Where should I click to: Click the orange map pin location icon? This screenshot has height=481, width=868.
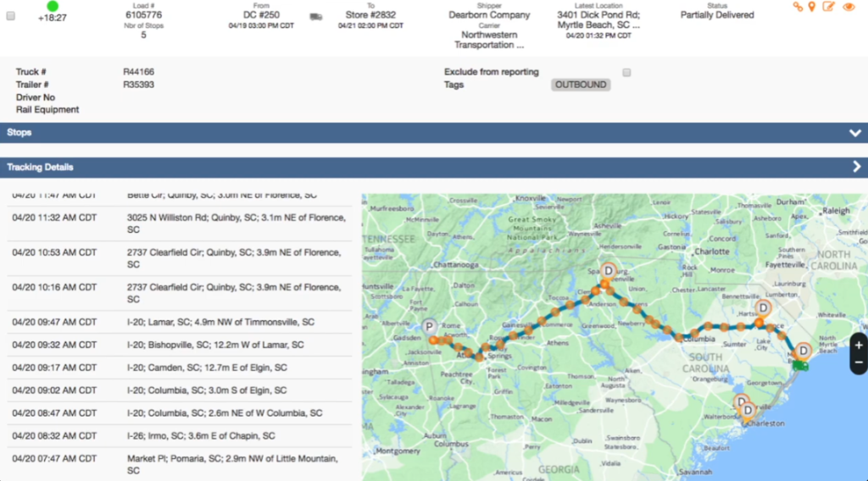click(x=812, y=7)
